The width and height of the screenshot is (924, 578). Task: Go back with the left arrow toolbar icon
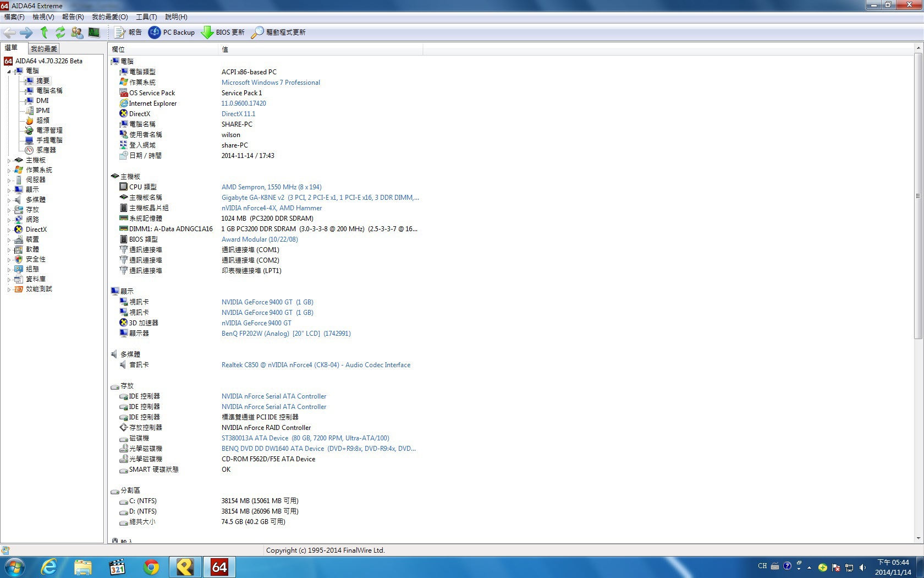9,32
